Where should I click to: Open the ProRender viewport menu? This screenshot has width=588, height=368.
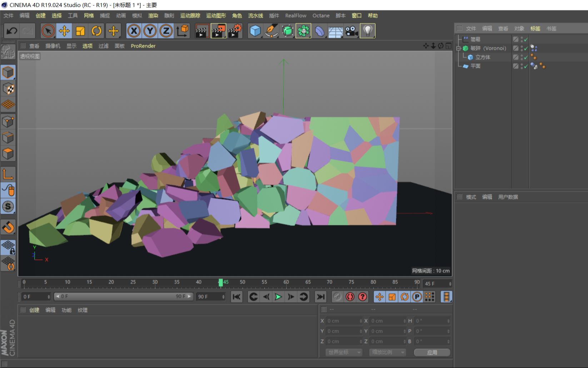[143, 46]
